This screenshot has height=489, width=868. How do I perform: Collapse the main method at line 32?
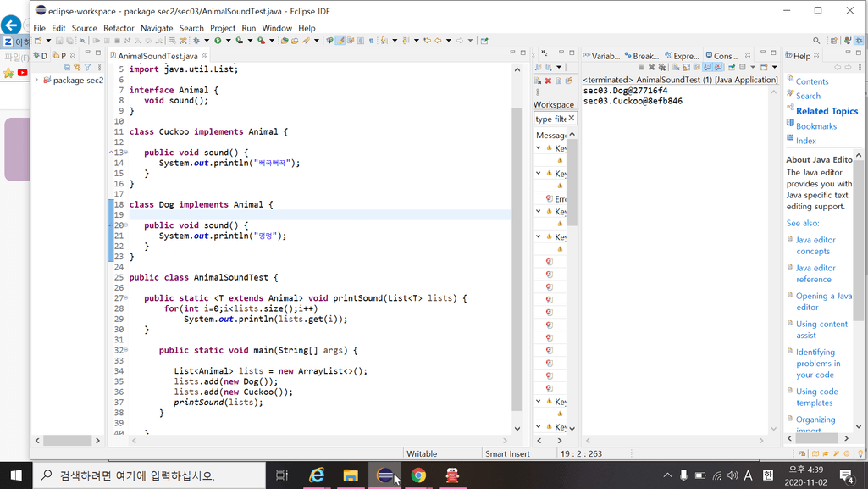coord(126,350)
